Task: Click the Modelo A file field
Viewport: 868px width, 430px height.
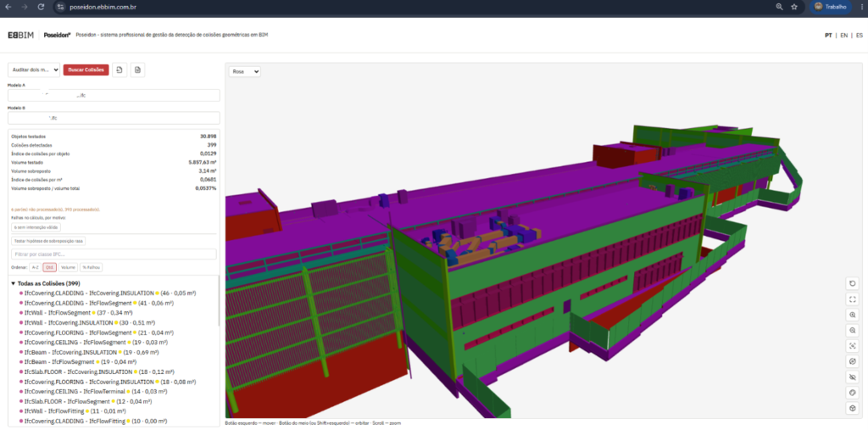Action: [x=114, y=95]
